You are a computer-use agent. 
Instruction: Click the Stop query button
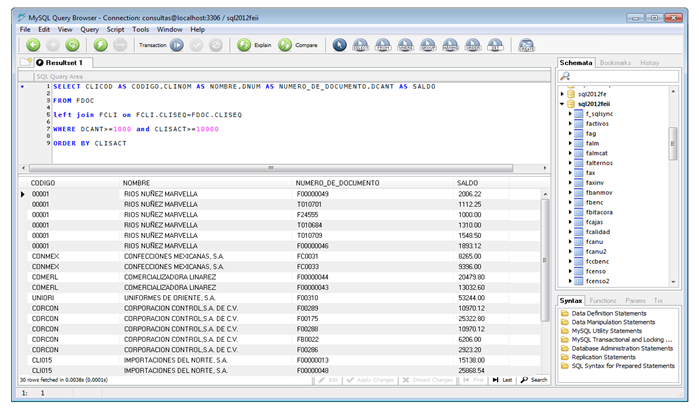(x=120, y=45)
